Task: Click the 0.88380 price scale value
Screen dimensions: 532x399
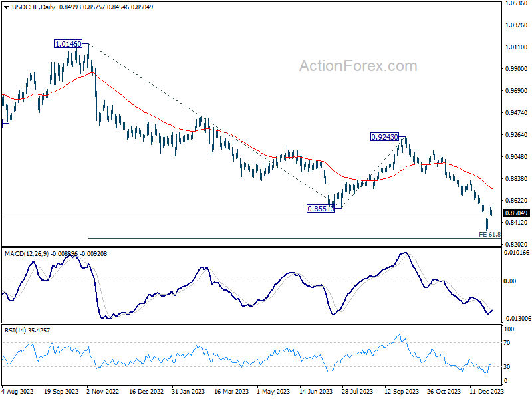Action: 517,178
